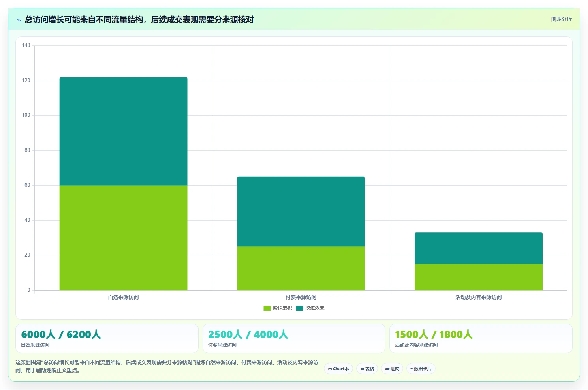Click the description paragraph starting 这张图围绕
This screenshot has width=588, height=390.
click(167, 366)
